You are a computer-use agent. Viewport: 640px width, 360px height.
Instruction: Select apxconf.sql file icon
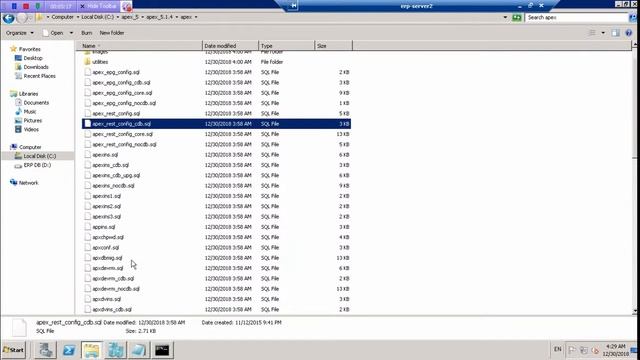click(x=87, y=247)
